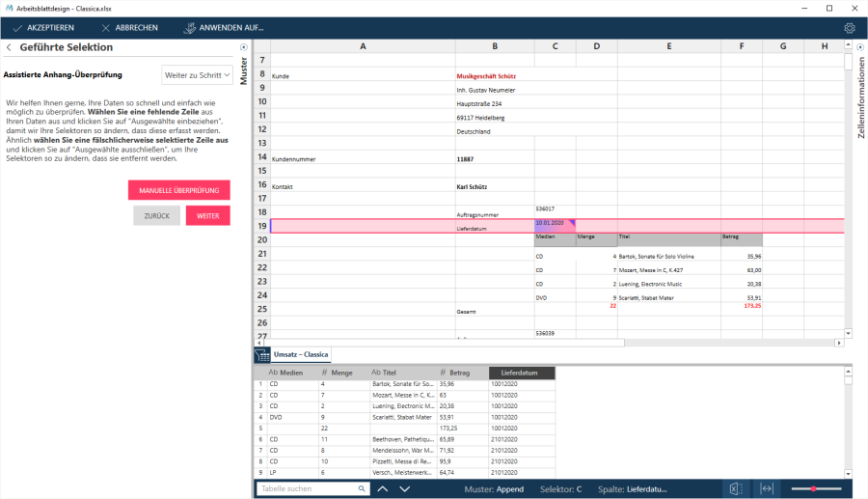Click the Mendelssohn, War M… table cell
This screenshot has width=868, height=499.
pos(403,451)
